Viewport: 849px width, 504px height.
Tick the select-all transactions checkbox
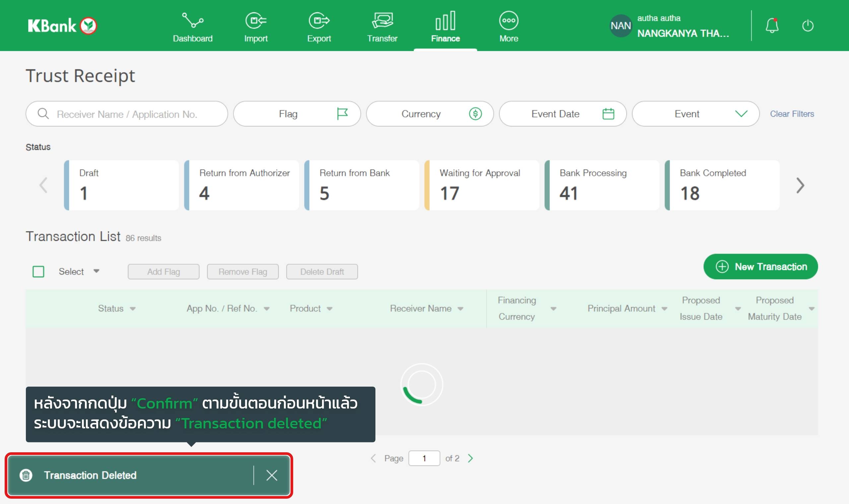pyautogui.click(x=38, y=272)
